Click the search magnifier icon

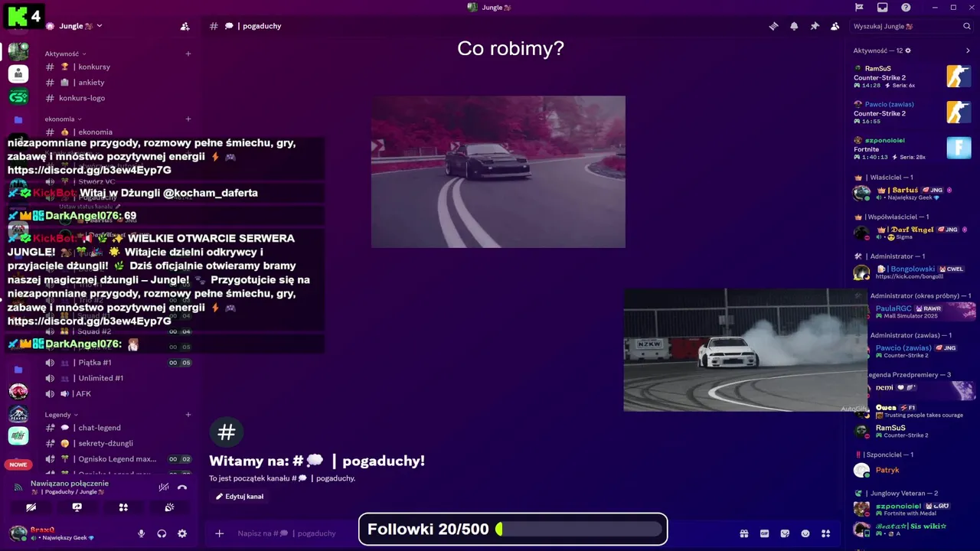tap(967, 26)
